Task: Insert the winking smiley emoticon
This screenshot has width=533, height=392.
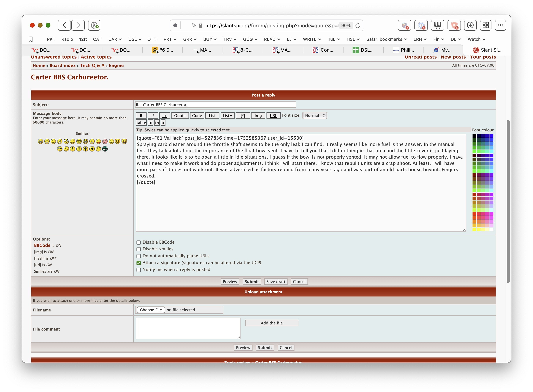Action: (66, 149)
